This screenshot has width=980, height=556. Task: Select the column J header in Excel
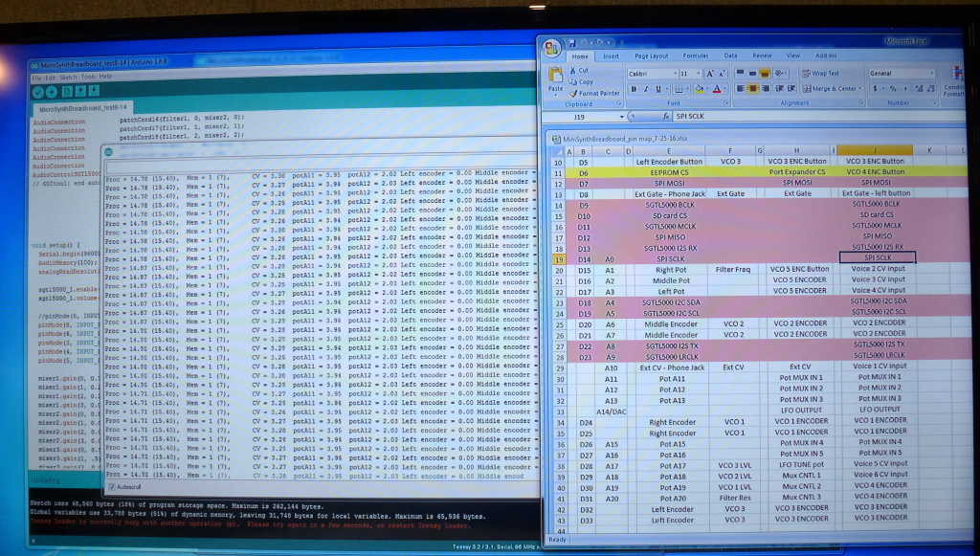click(x=875, y=150)
